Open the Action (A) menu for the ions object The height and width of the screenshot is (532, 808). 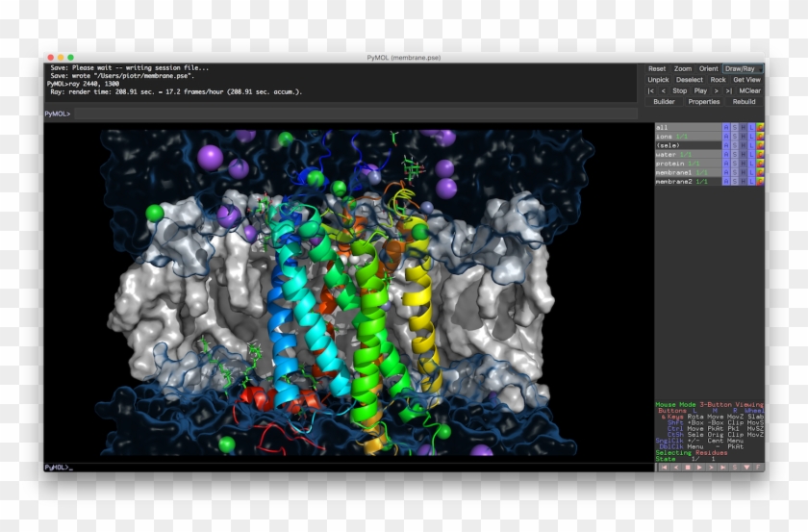coord(726,136)
